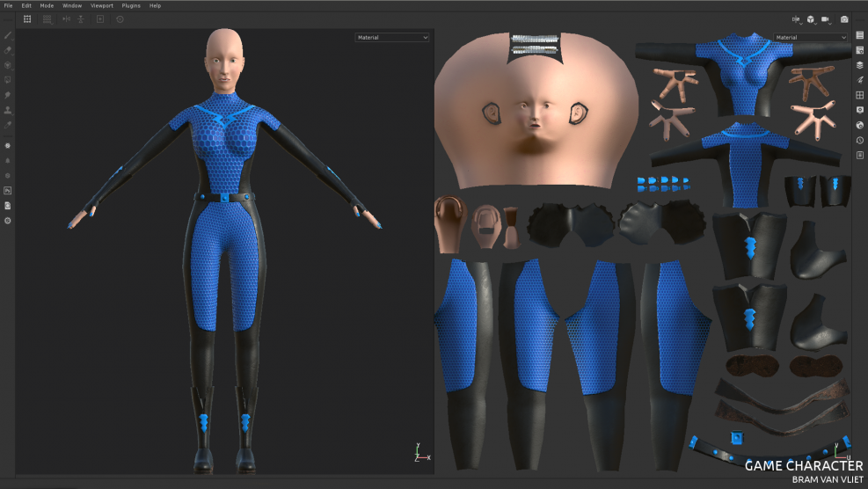This screenshot has width=868, height=489.
Task: Open Material dropdown in 2D UV viewport
Action: (x=810, y=38)
